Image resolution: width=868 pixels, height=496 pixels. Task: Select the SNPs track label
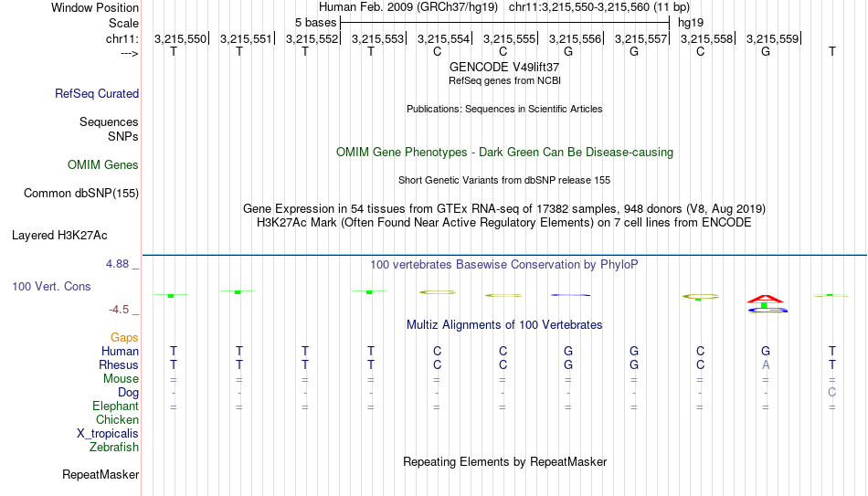[x=123, y=136]
